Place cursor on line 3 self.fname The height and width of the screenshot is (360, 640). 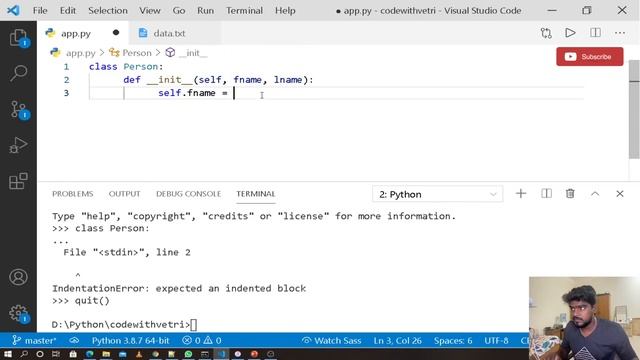193,93
